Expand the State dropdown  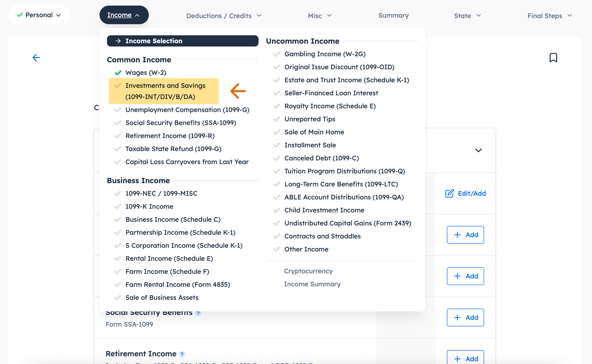coord(467,15)
